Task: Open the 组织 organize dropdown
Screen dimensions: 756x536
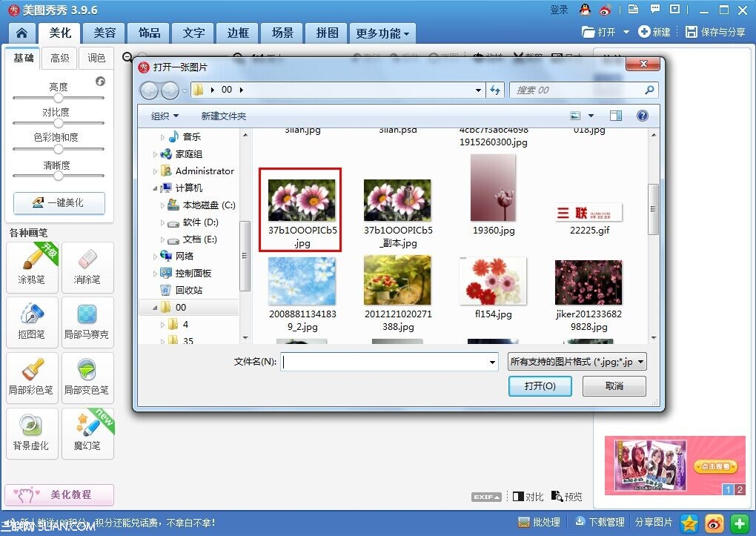Action: 165,116
